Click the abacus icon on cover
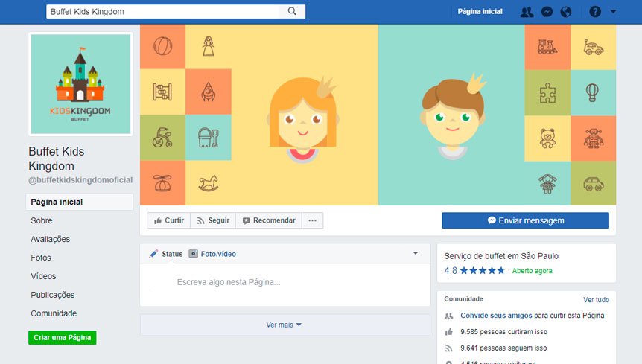This screenshot has height=364, width=642. pos(162,92)
